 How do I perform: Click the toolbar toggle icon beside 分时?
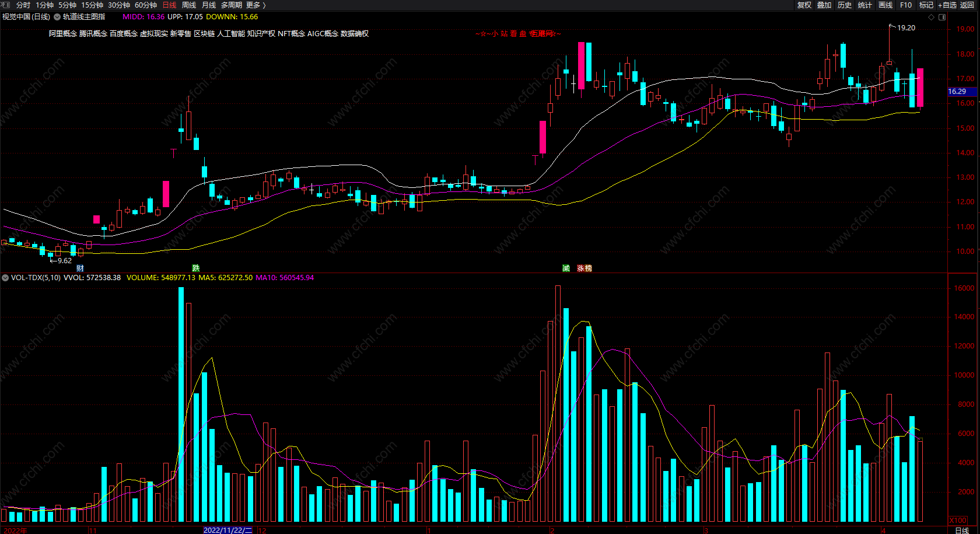[6, 5]
